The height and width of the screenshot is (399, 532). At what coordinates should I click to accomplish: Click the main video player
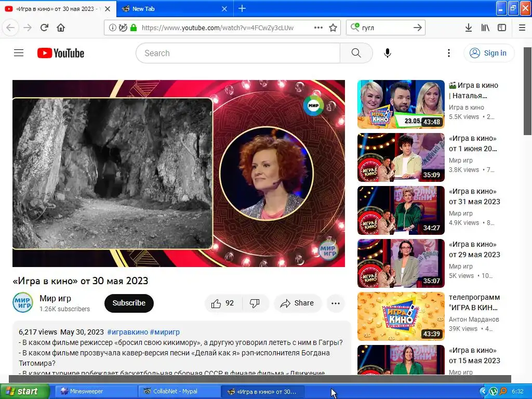click(x=179, y=174)
